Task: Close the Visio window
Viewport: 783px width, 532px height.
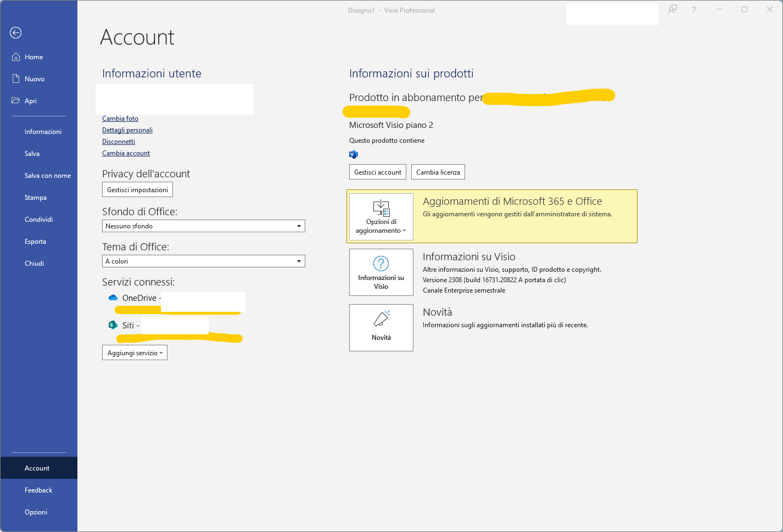Action: (770, 10)
